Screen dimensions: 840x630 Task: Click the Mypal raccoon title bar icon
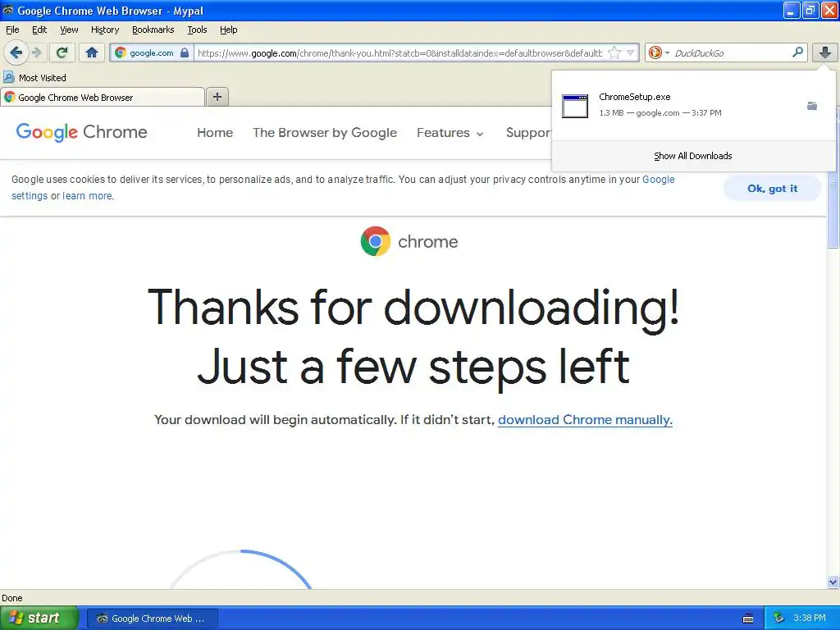8,10
